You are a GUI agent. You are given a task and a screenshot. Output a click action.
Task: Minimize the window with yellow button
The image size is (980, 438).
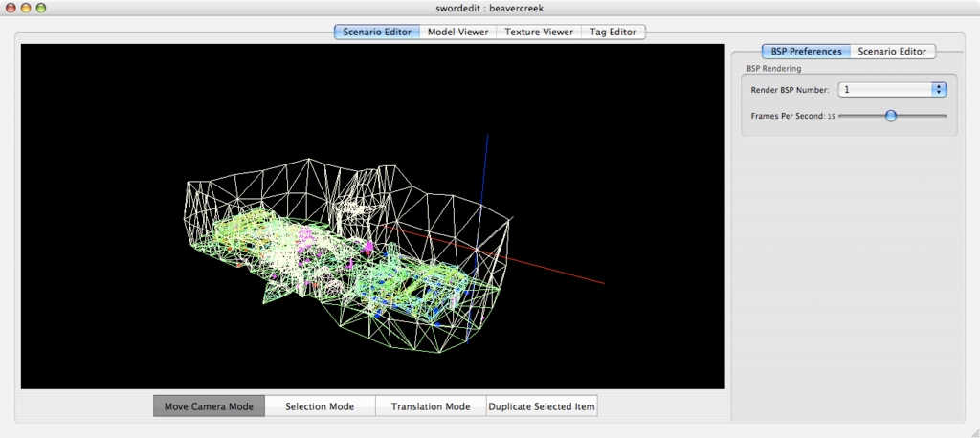coord(26,8)
